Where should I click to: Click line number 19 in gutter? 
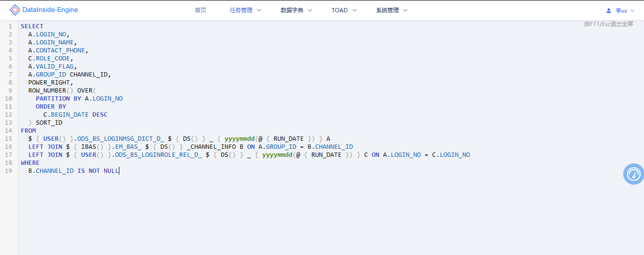click(9, 171)
